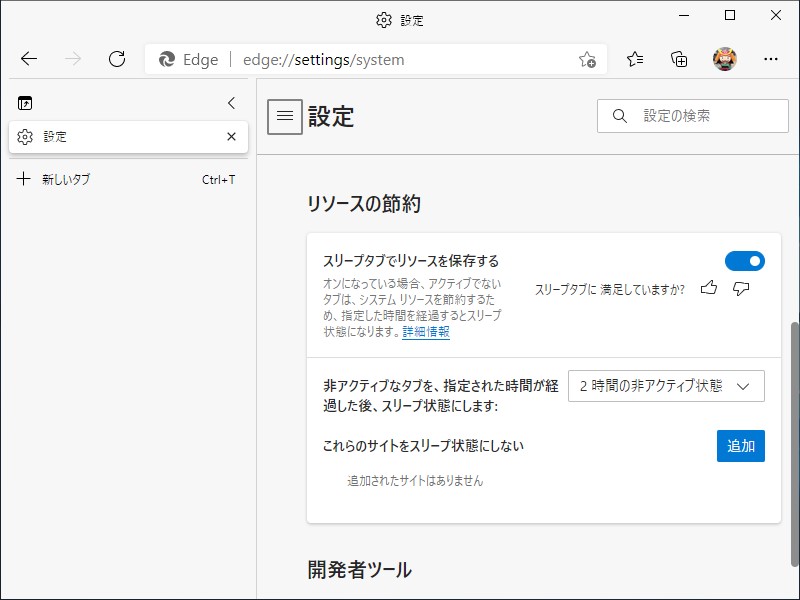Image resolution: width=800 pixels, height=600 pixels.
Task: Open the Favorites toolbar icon
Action: click(x=635, y=59)
